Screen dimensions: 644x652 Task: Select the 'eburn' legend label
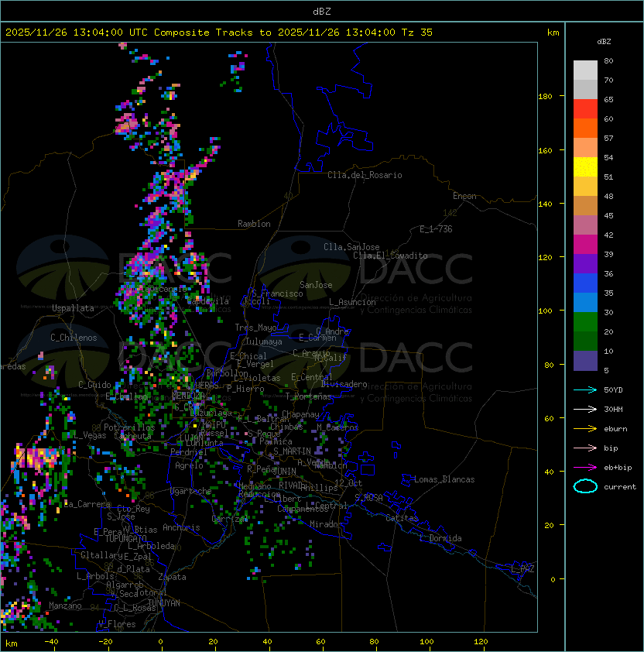tap(615, 429)
